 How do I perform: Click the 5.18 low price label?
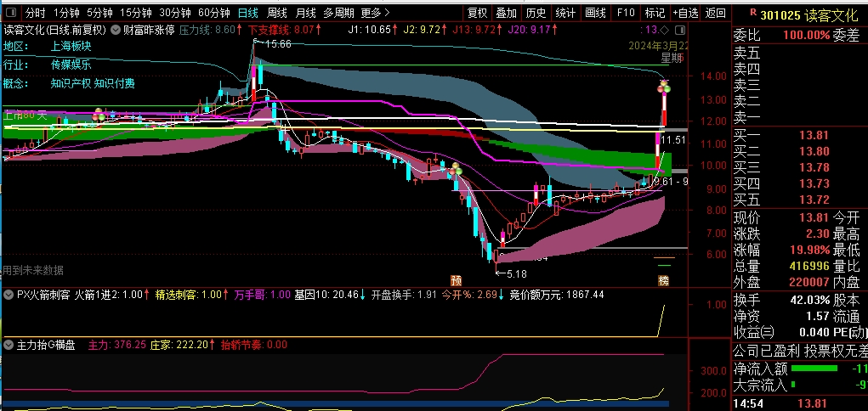point(517,273)
